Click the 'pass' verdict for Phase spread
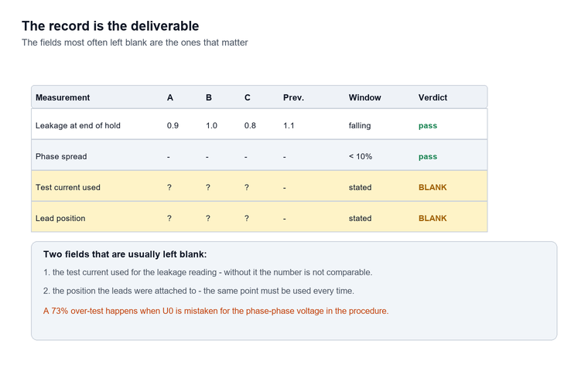This screenshot has width=588, height=371. tap(428, 157)
